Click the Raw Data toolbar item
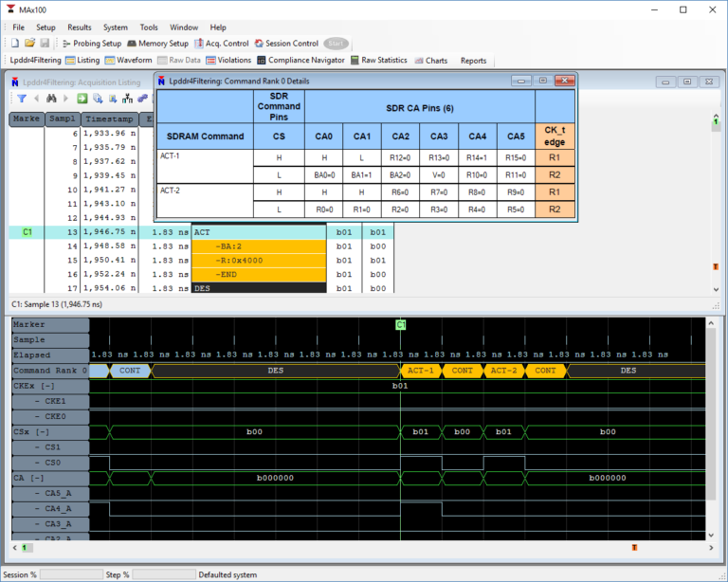 (x=179, y=61)
